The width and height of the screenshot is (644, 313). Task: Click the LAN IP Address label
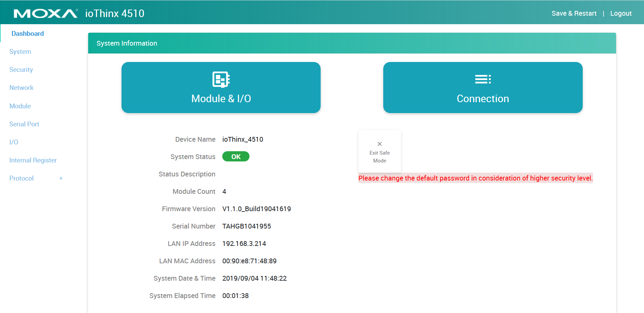click(192, 244)
